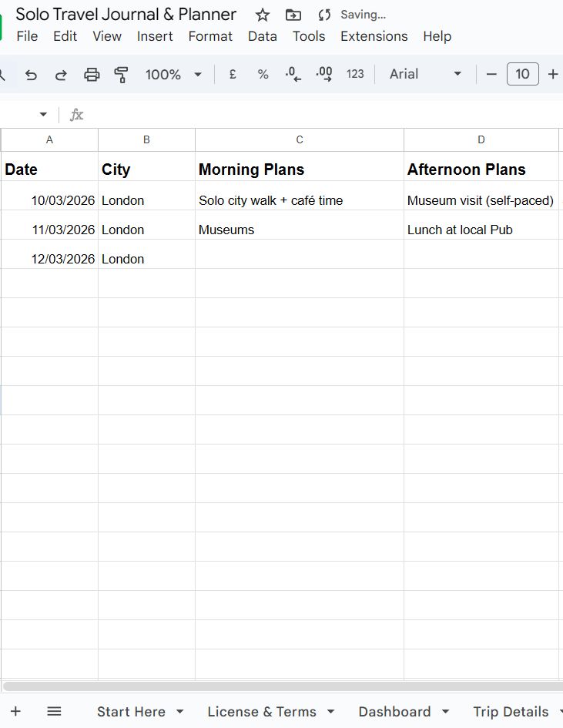Open the Extensions menu
The width and height of the screenshot is (563, 728).
click(374, 36)
